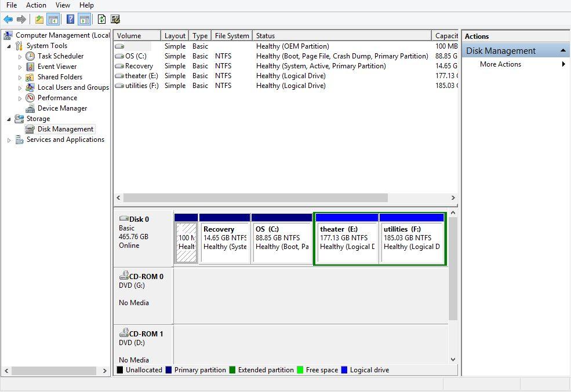Sort by the File System column header
This screenshot has width=571, height=392.
(232, 36)
